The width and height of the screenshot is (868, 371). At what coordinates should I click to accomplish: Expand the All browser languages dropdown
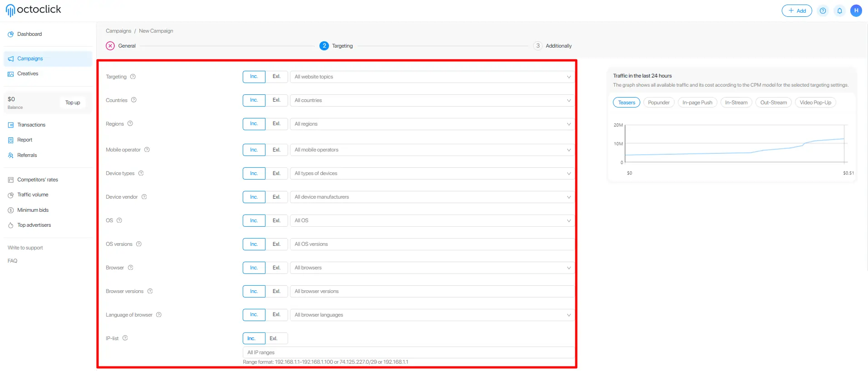tap(432, 315)
